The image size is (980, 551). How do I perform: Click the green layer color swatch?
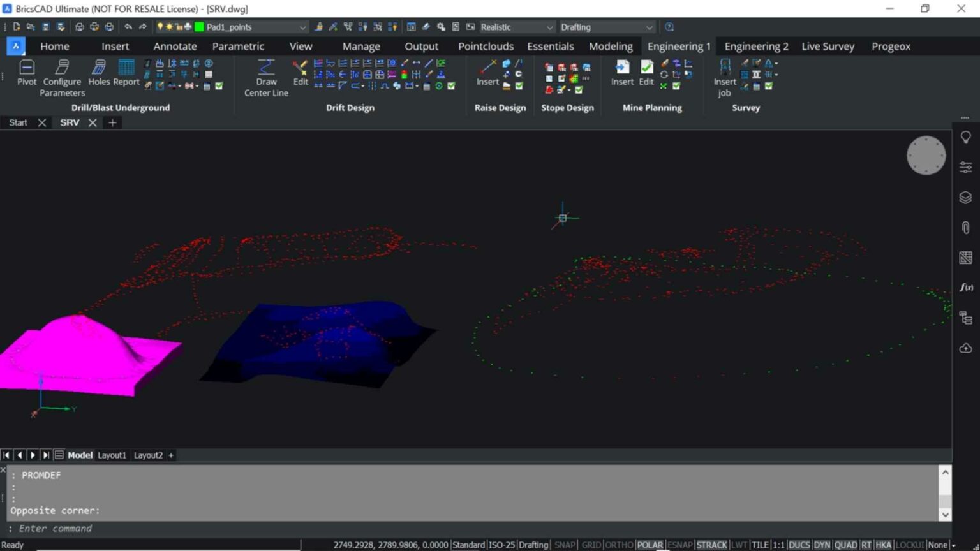[199, 27]
